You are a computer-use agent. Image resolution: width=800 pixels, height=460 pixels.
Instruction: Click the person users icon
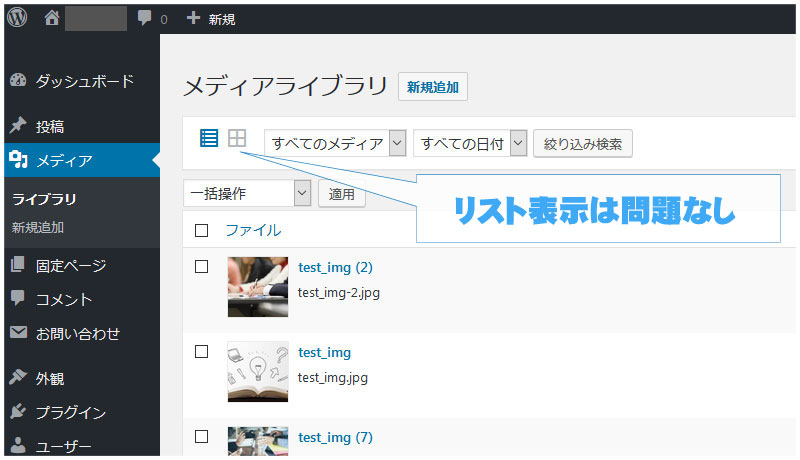pyautogui.click(x=18, y=445)
